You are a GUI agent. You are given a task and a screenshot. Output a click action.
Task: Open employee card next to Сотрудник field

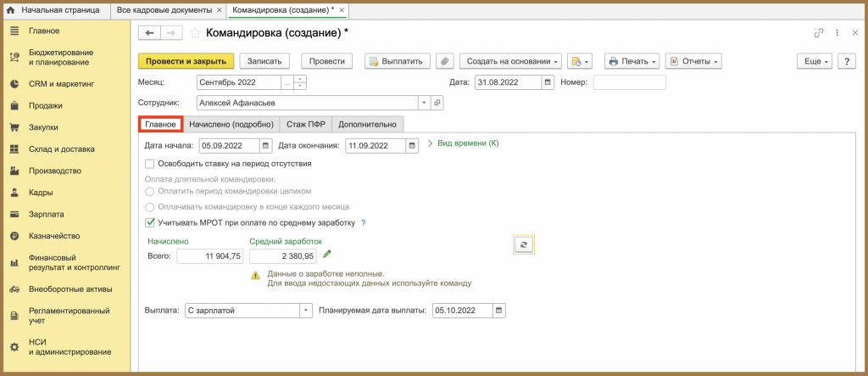click(x=437, y=103)
